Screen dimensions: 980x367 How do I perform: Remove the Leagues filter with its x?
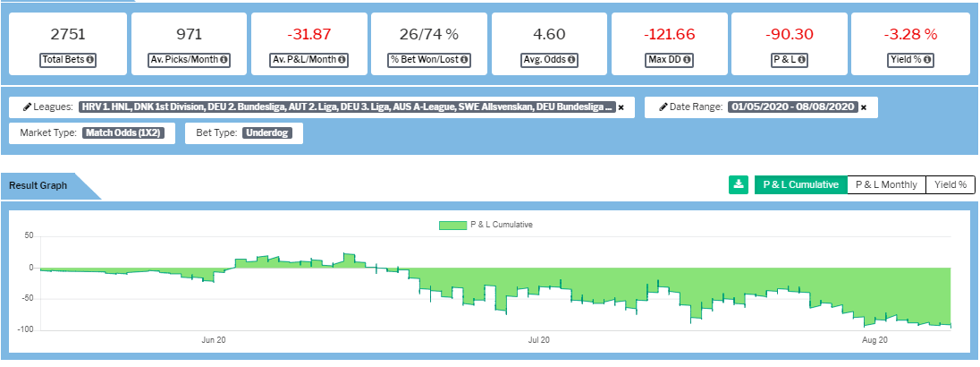click(x=621, y=107)
